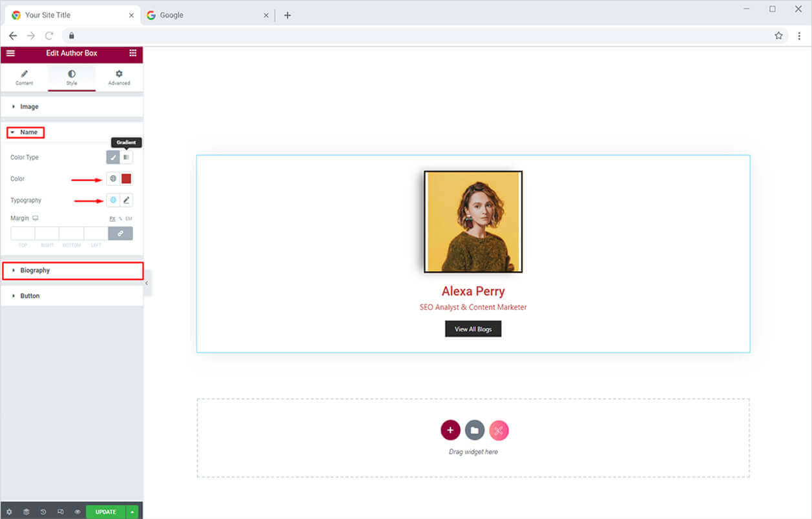Viewport: 812px width, 519px height.
Task: Toggle the linked margin values button
Action: point(120,233)
